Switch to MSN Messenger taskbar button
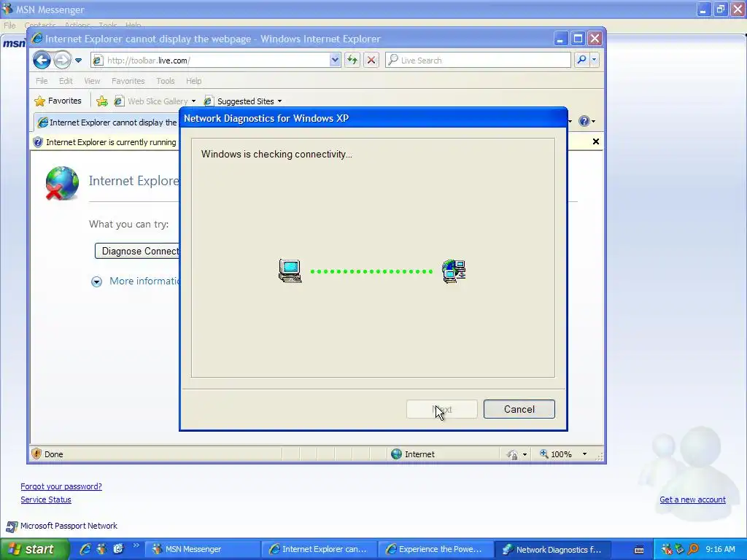This screenshot has width=747, height=560. [202, 549]
